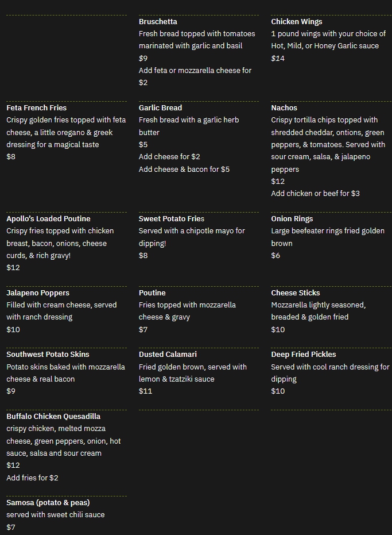Open the Southwest Potato Skins item

point(48,355)
